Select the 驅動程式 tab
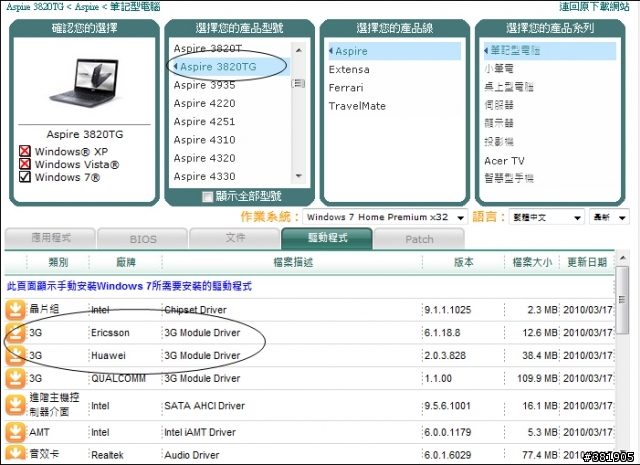The width and height of the screenshot is (640, 465). [x=327, y=238]
